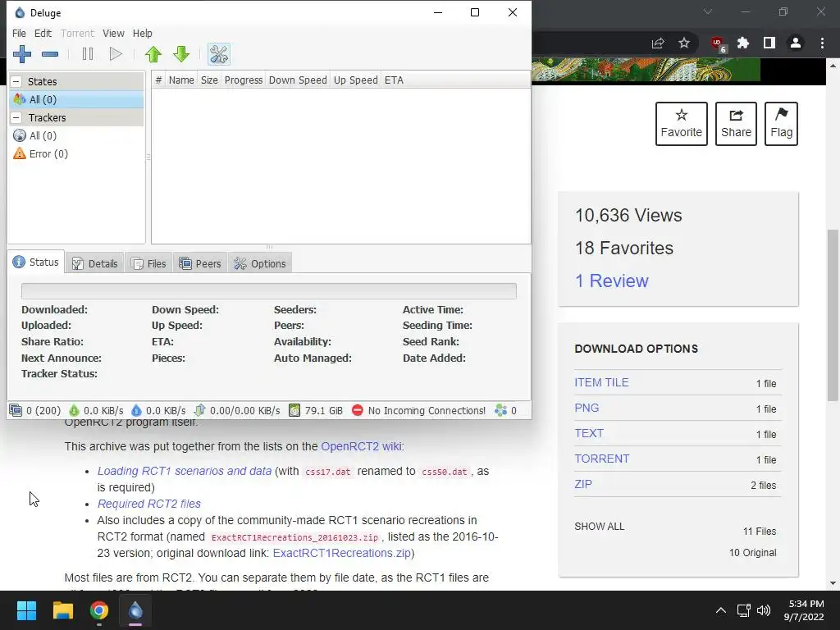Image resolution: width=840 pixels, height=630 pixels.
Task: Click the Share button on the webpage
Action: 736,124
